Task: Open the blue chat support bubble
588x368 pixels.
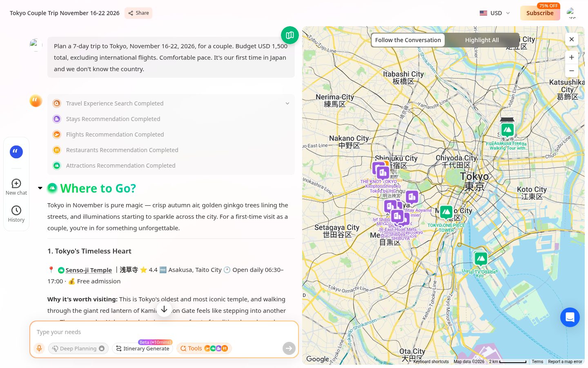Action: coord(570,317)
